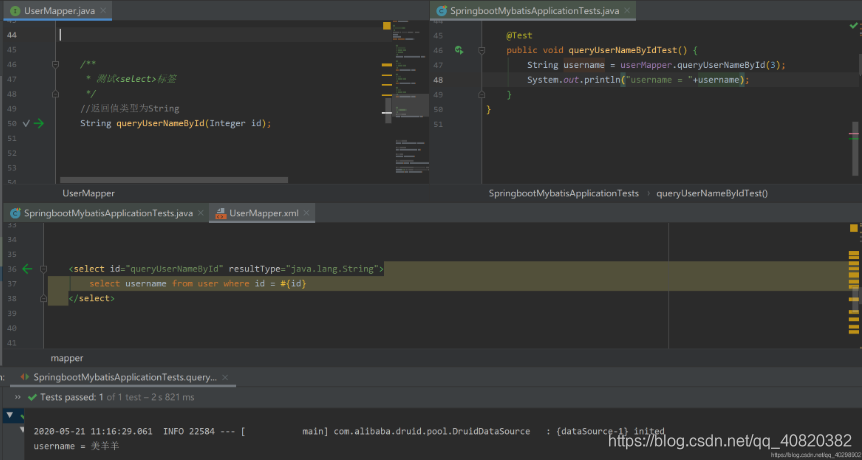
Task: Click the implemented-check gutter icon on line 50
Action: (25, 124)
